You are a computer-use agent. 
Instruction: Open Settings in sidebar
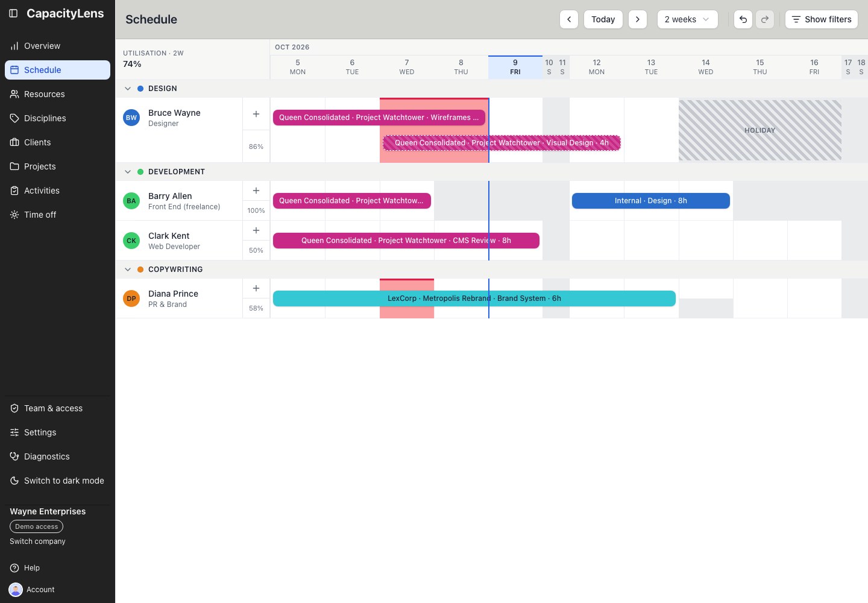tap(57, 432)
